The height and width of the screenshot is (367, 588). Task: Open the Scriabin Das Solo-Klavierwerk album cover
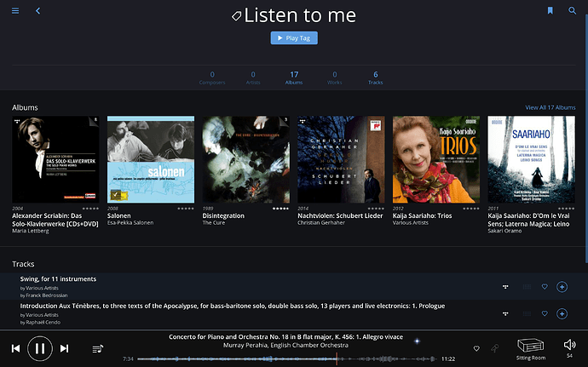[55, 159]
